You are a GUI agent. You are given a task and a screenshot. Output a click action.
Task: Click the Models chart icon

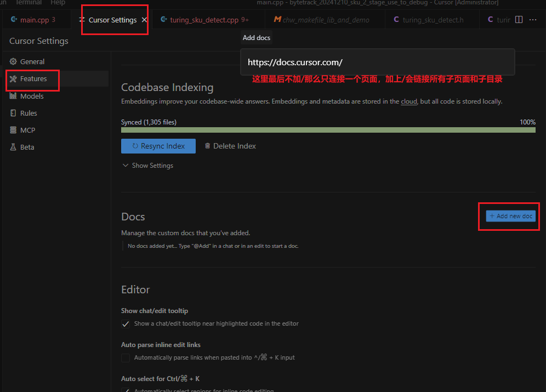coord(13,96)
